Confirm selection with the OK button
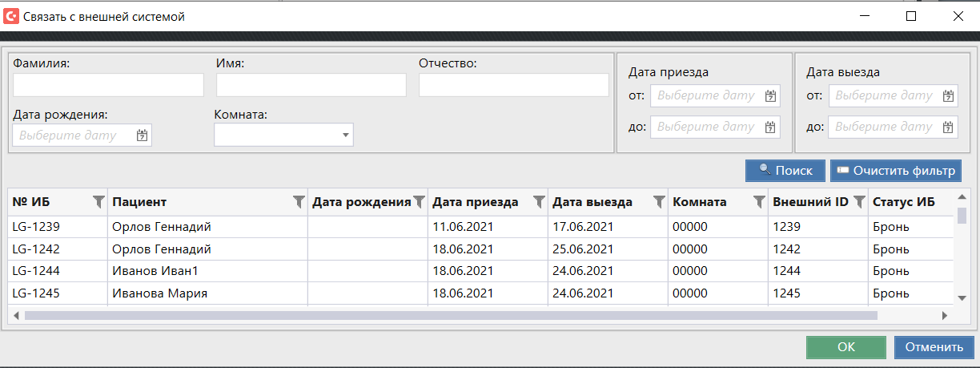Image resolution: width=980 pixels, height=368 pixels. pos(845,347)
